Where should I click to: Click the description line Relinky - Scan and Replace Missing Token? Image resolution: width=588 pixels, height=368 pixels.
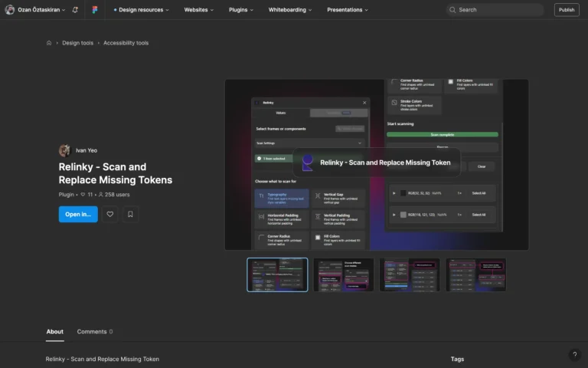click(x=103, y=359)
